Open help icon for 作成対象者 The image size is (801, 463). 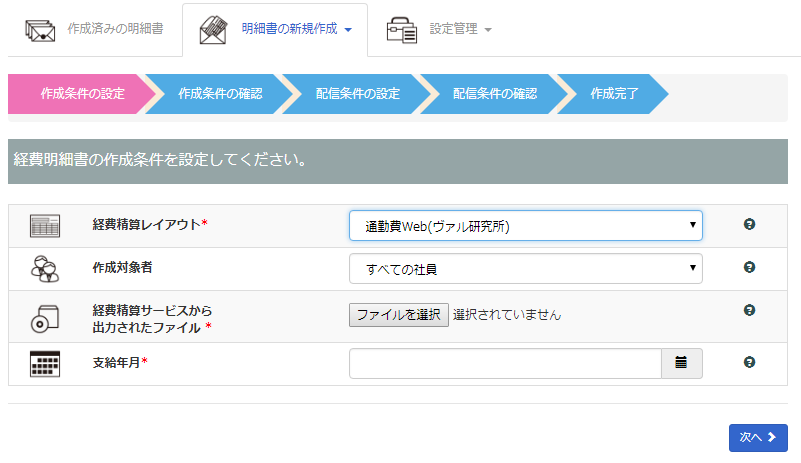tap(749, 267)
